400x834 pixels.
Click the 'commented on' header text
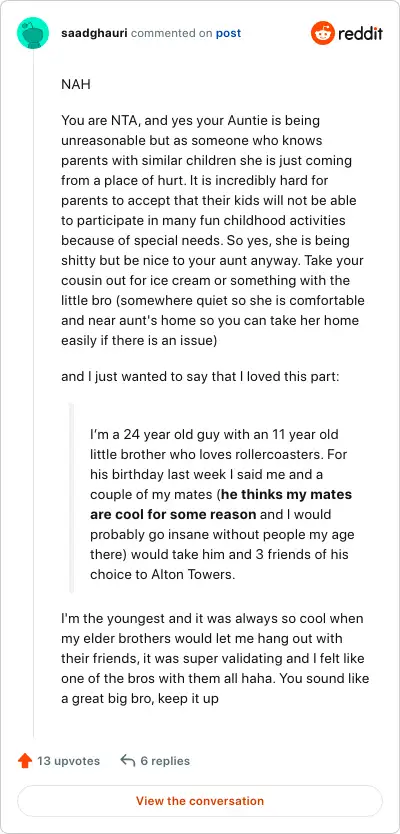tap(172, 33)
